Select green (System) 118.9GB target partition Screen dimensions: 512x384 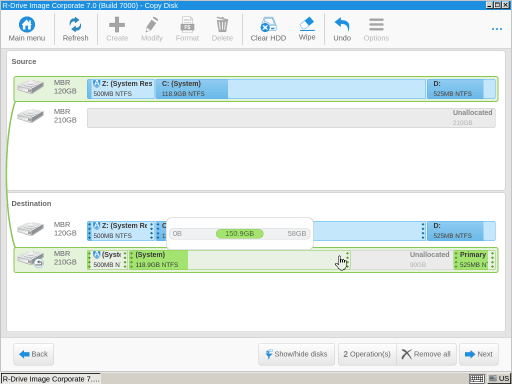click(239, 260)
